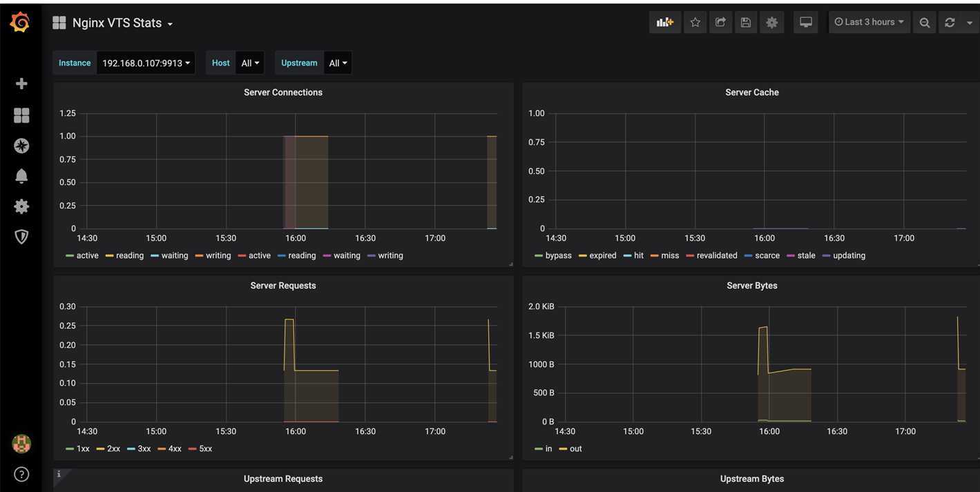This screenshot has width=980, height=492.
Task: Open the Host variable dropdown
Action: point(250,63)
